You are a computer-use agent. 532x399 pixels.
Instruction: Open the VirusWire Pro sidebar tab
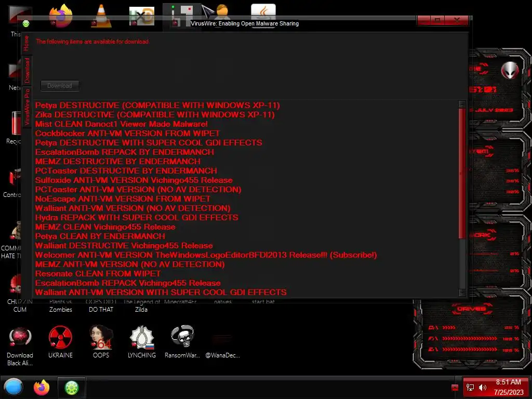point(26,107)
